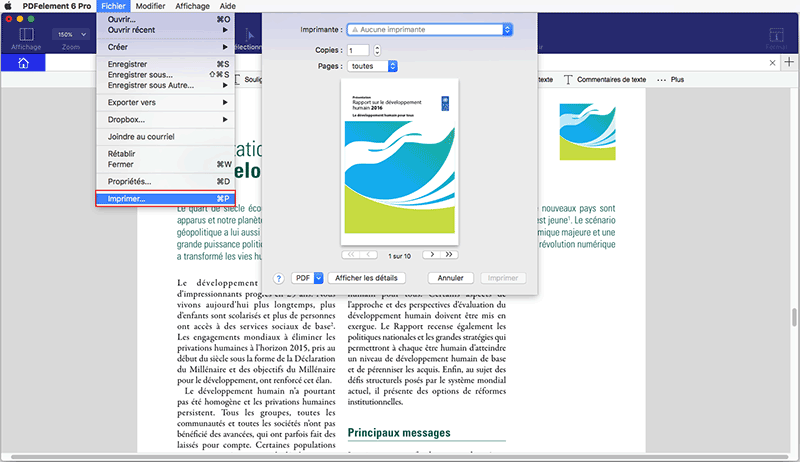The image size is (800, 462).
Task: Choose Joindre au courriel
Action: coord(165,137)
